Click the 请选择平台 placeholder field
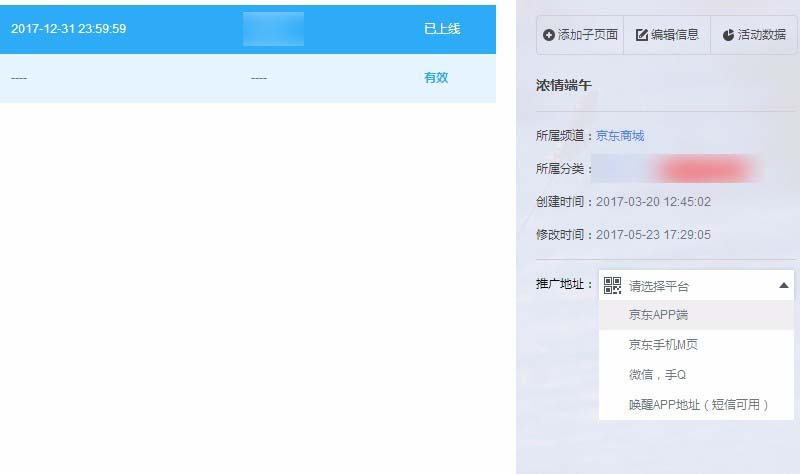Viewport: 800px width, 474px height. click(696, 286)
